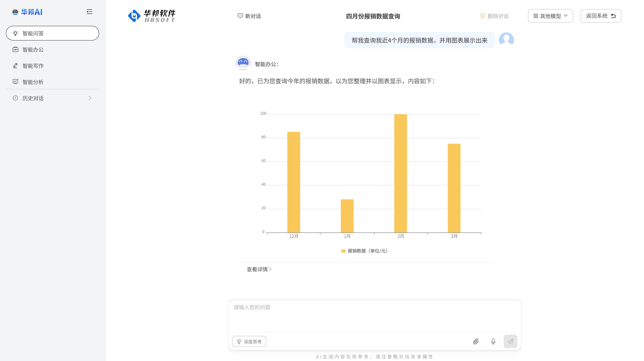
Task: Click the 3月 axis label
Action: tap(454, 236)
